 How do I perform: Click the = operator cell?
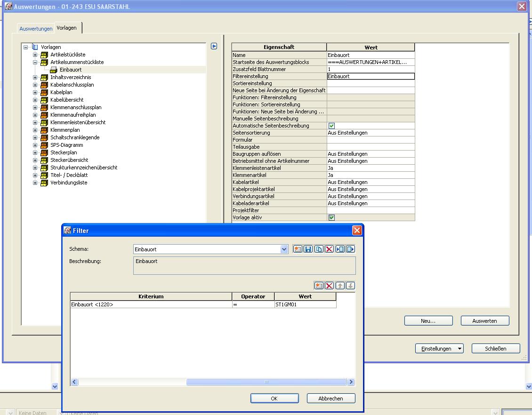click(253, 304)
